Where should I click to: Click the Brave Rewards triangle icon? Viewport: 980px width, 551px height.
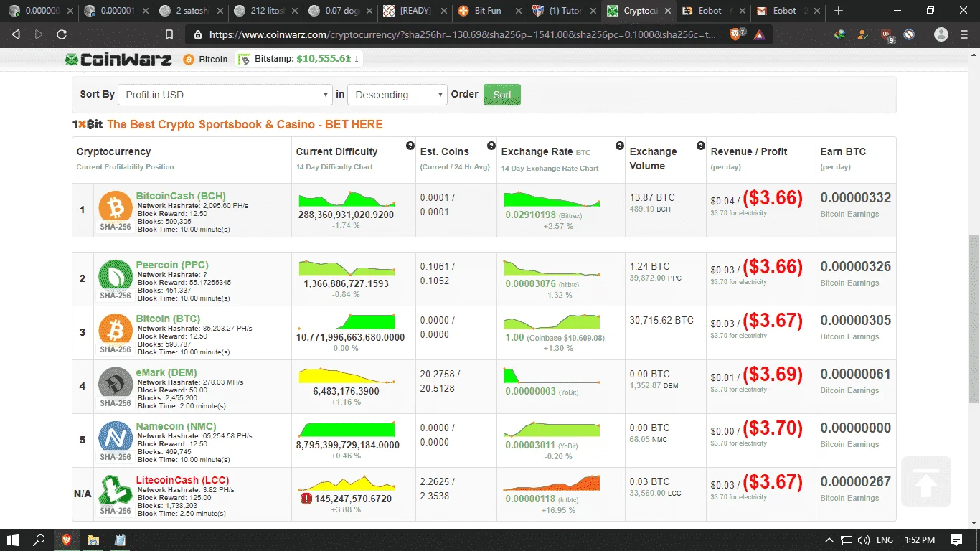click(x=759, y=34)
